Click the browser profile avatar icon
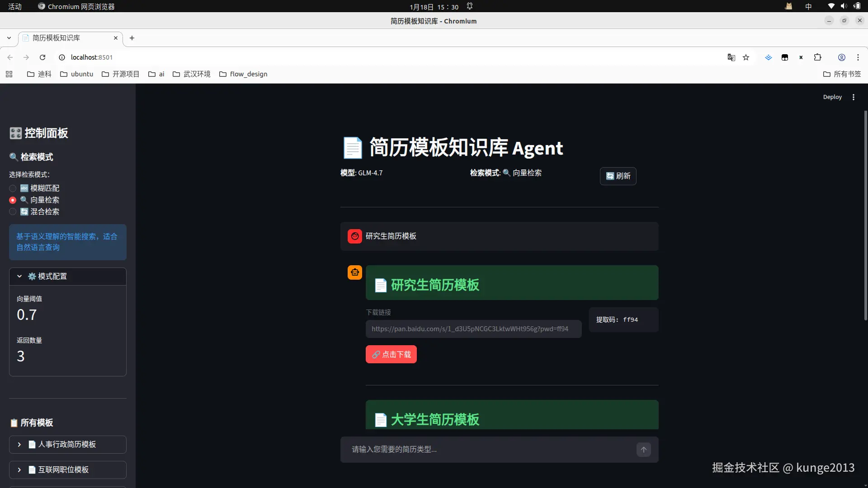The height and width of the screenshot is (488, 868). tap(841, 57)
